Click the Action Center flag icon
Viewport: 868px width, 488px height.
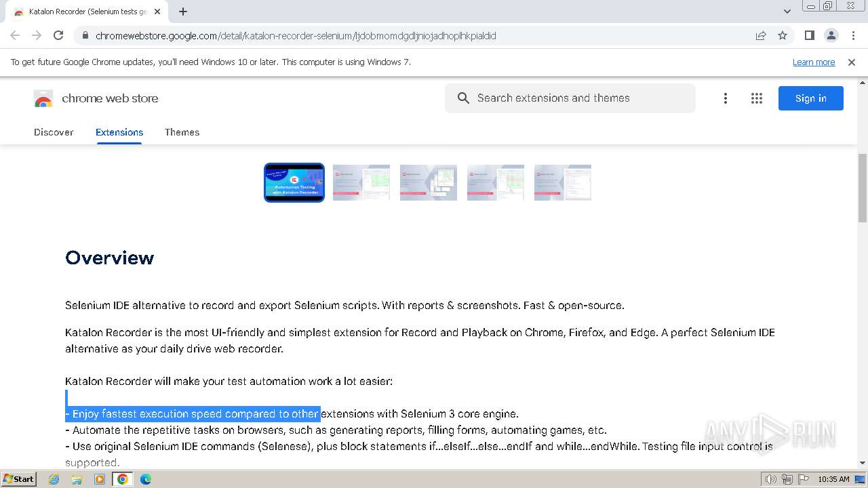803,479
